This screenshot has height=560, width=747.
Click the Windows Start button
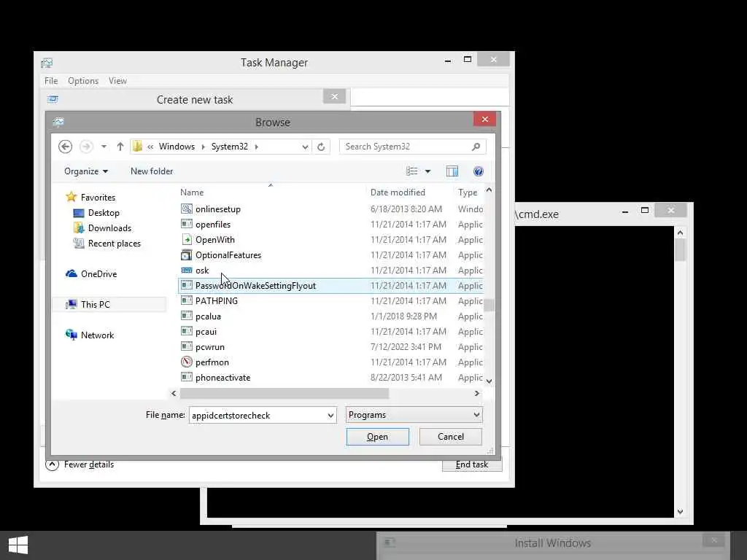coord(18,545)
